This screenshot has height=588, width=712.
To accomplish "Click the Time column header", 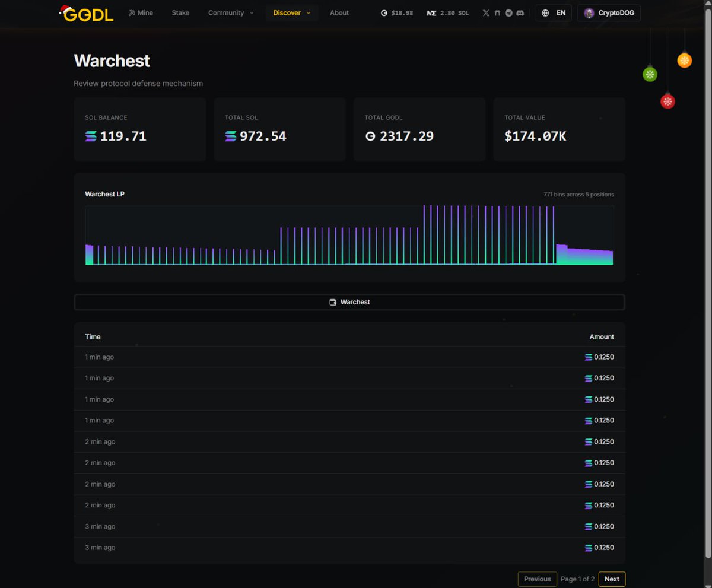I will [93, 336].
